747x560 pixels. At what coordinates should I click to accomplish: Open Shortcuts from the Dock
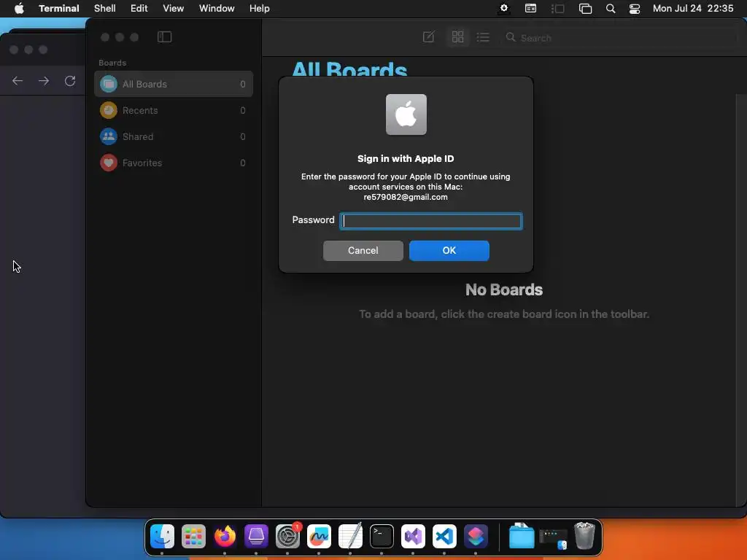tap(476, 537)
